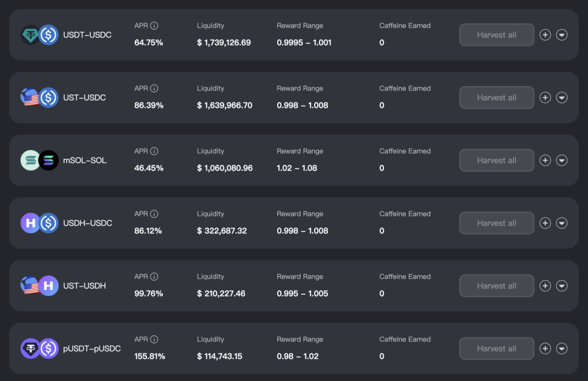The image size is (588, 381).
Task: Harvest all from the pUSDT-pUSDC pool
Action: pos(497,348)
